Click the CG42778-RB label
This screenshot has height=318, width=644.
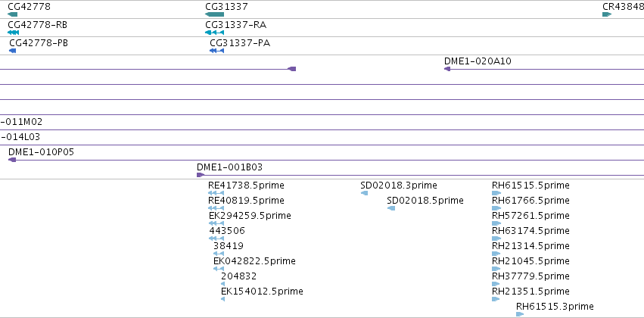tap(37, 25)
